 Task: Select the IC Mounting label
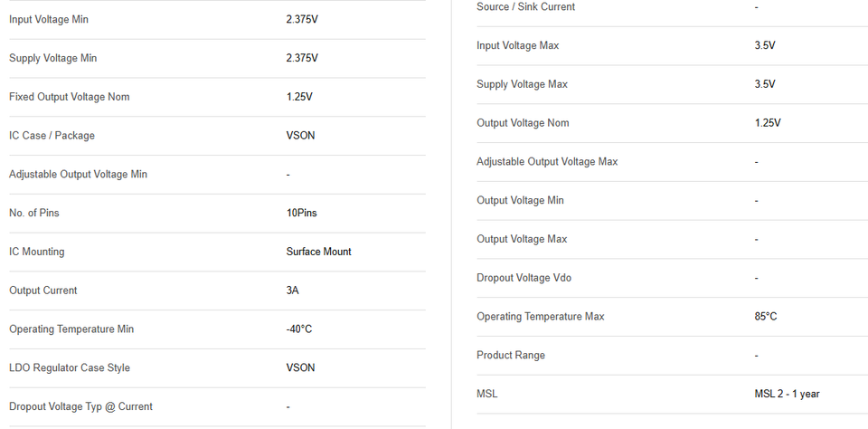(37, 252)
